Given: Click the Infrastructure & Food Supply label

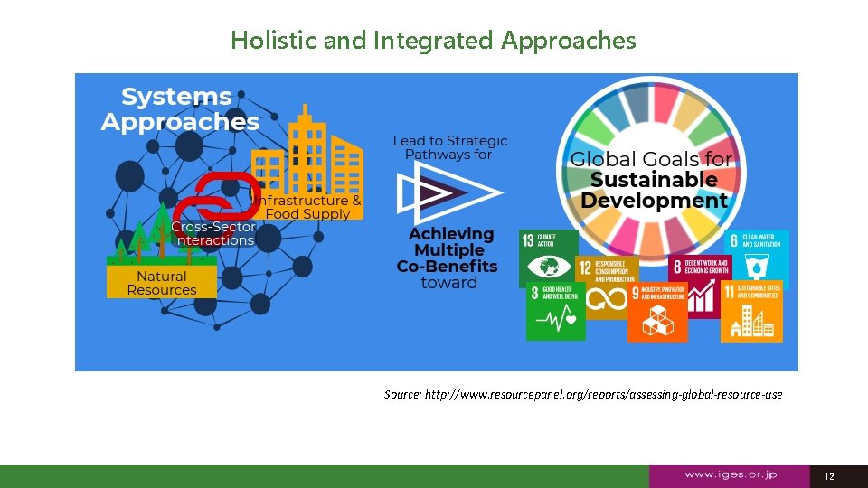Looking at the screenshot, I should [307, 207].
